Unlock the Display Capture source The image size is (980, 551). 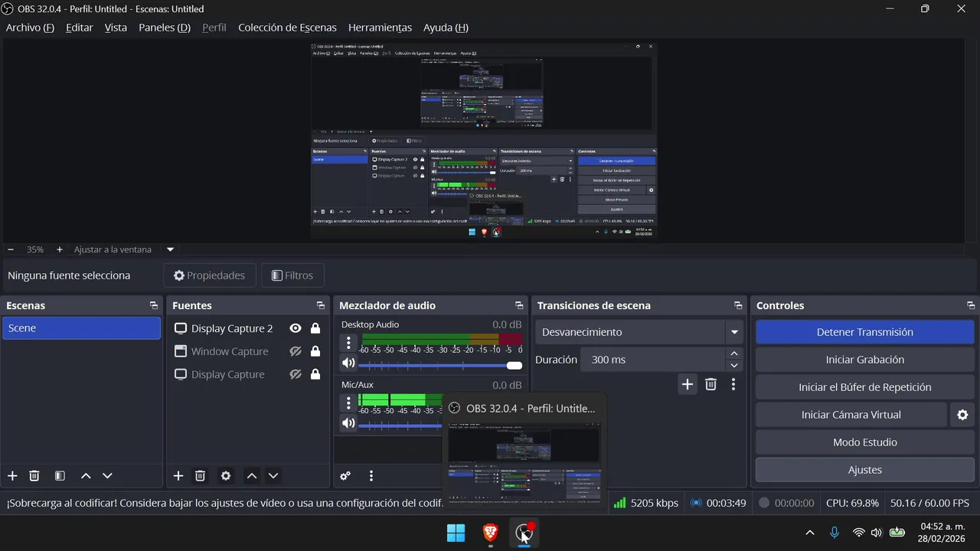coord(315,374)
